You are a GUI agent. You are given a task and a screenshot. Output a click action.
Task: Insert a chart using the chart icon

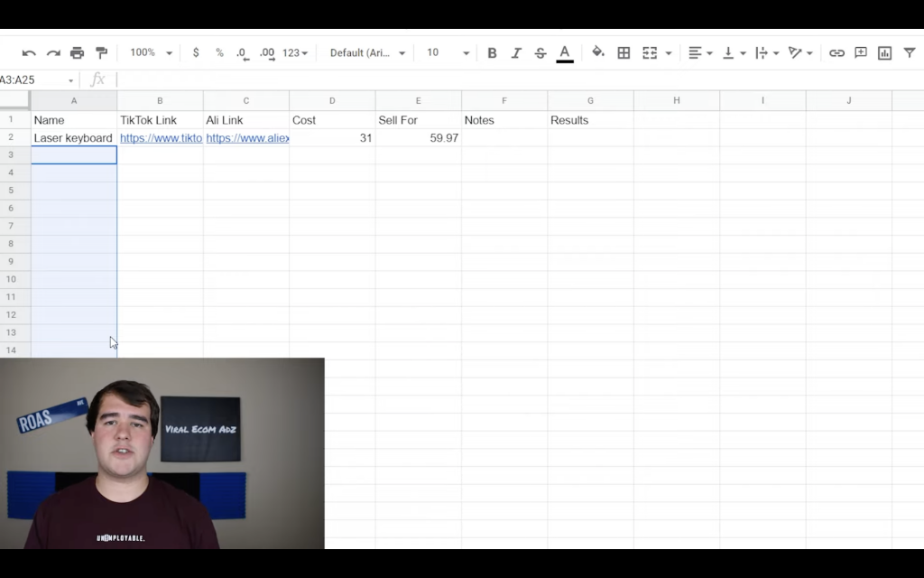[885, 53]
